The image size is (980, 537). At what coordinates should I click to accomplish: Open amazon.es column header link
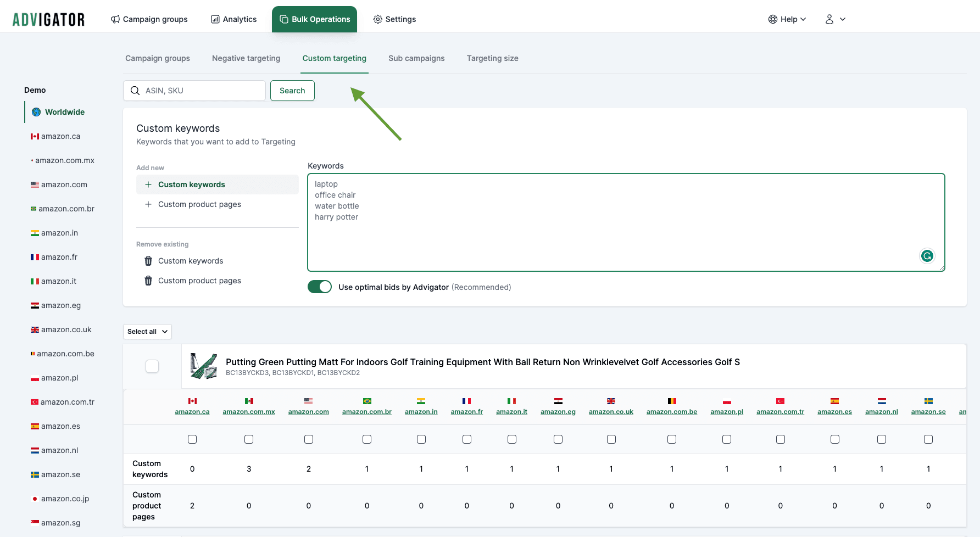tap(834, 412)
